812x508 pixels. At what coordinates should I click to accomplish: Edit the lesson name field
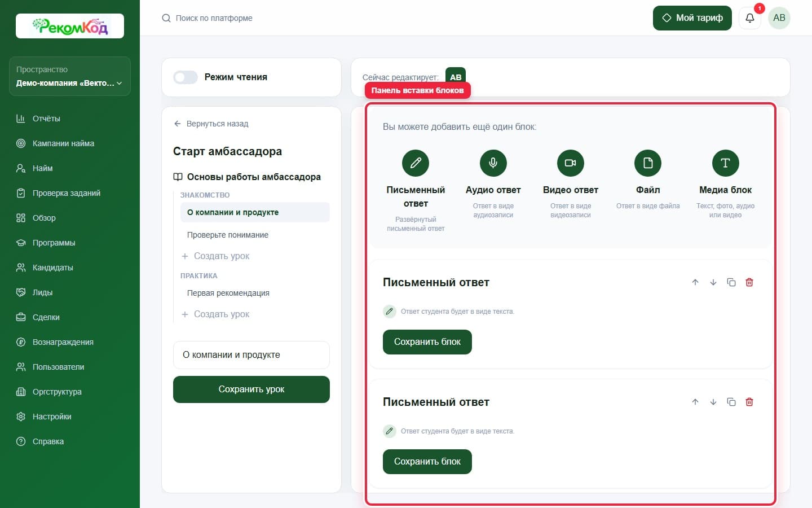tap(251, 355)
